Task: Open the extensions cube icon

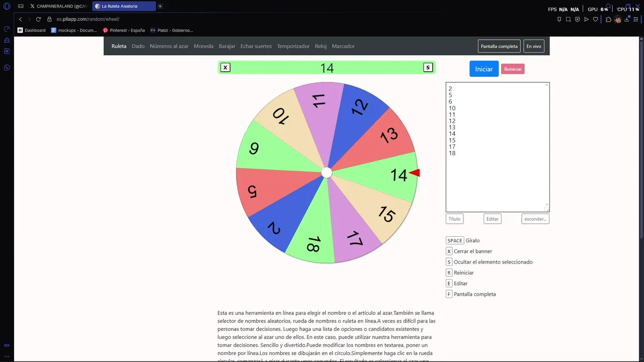Action: click(x=609, y=19)
